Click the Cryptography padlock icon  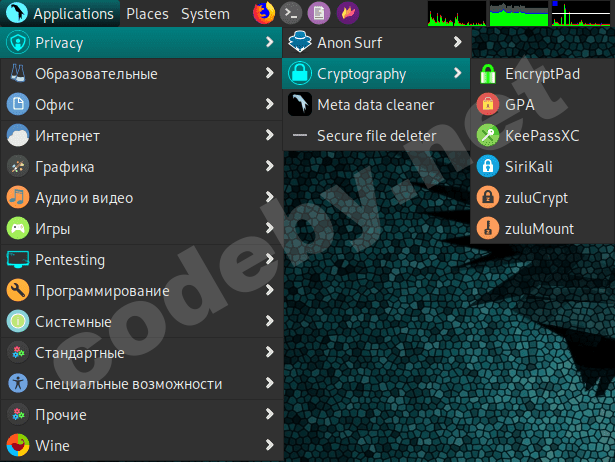[300, 73]
